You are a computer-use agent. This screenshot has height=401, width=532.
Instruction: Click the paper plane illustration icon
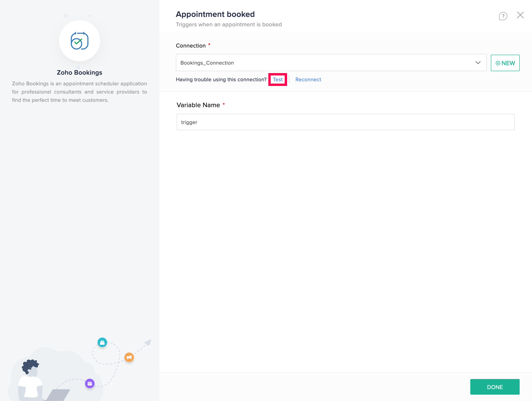(148, 342)
